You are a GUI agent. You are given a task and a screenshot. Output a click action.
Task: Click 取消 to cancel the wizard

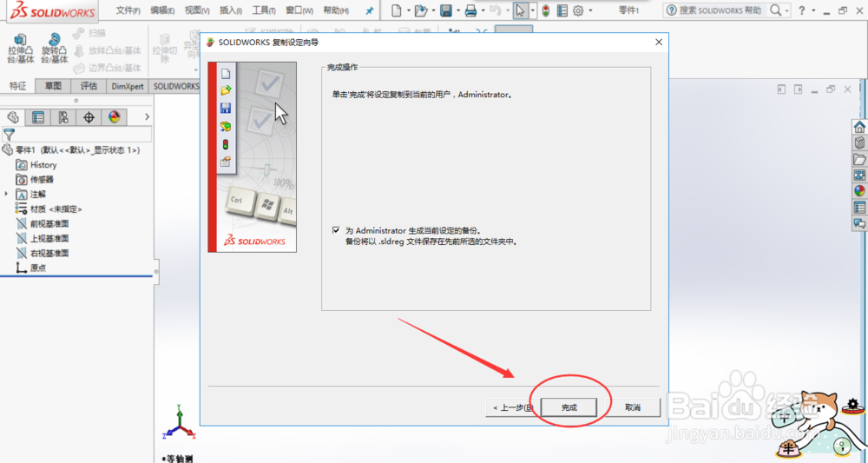point(633,407)
